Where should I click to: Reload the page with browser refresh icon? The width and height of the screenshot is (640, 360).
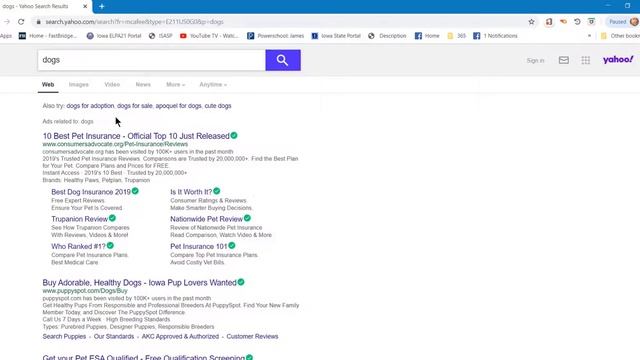coord(21,22)
